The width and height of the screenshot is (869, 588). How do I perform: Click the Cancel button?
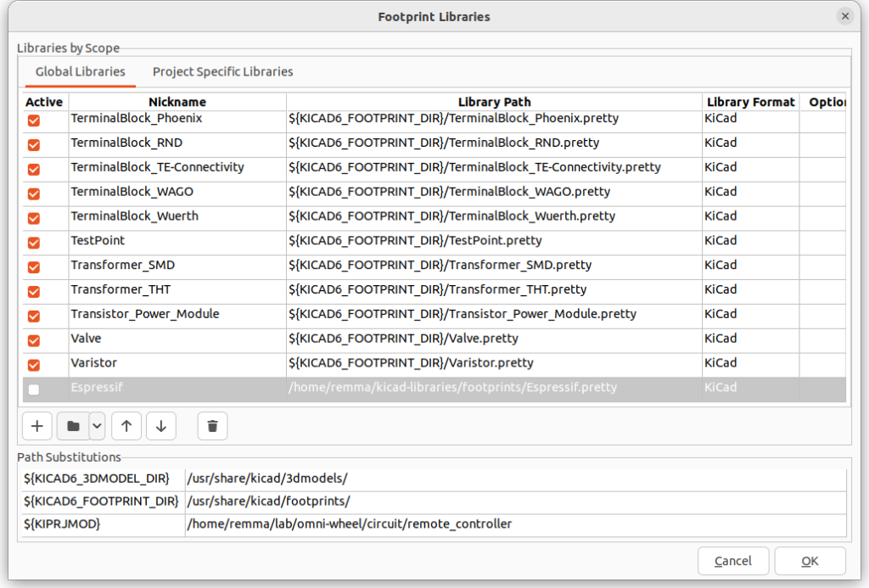(732, 561)
